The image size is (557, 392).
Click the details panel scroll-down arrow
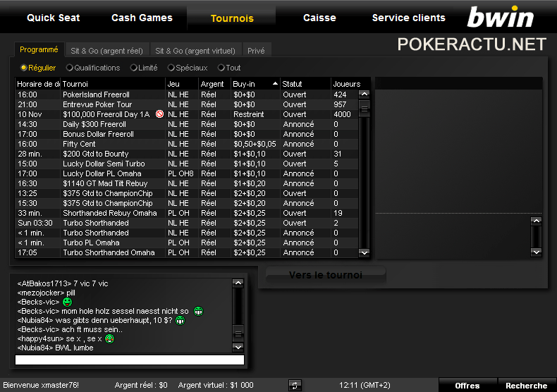[x=536, y=252]
